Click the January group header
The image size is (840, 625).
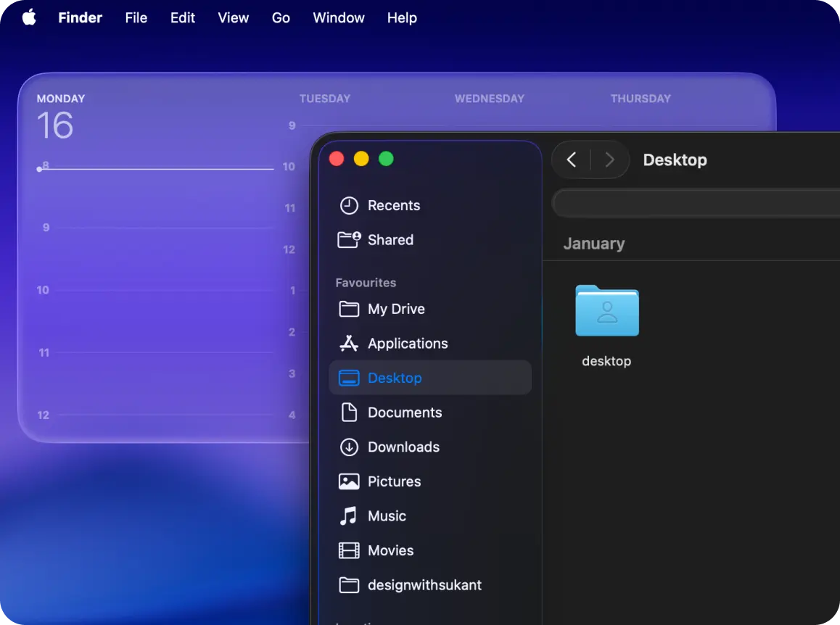tap(593, 244)
